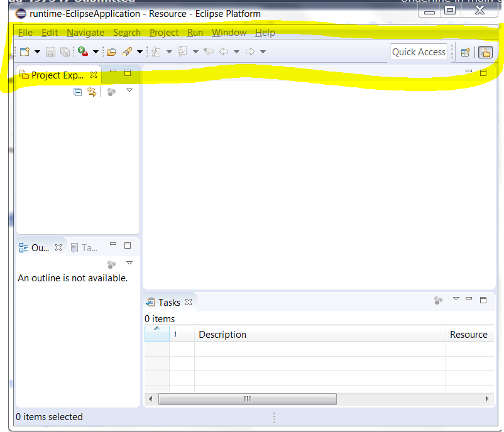Minimize the Tasks view

(469, 298)
